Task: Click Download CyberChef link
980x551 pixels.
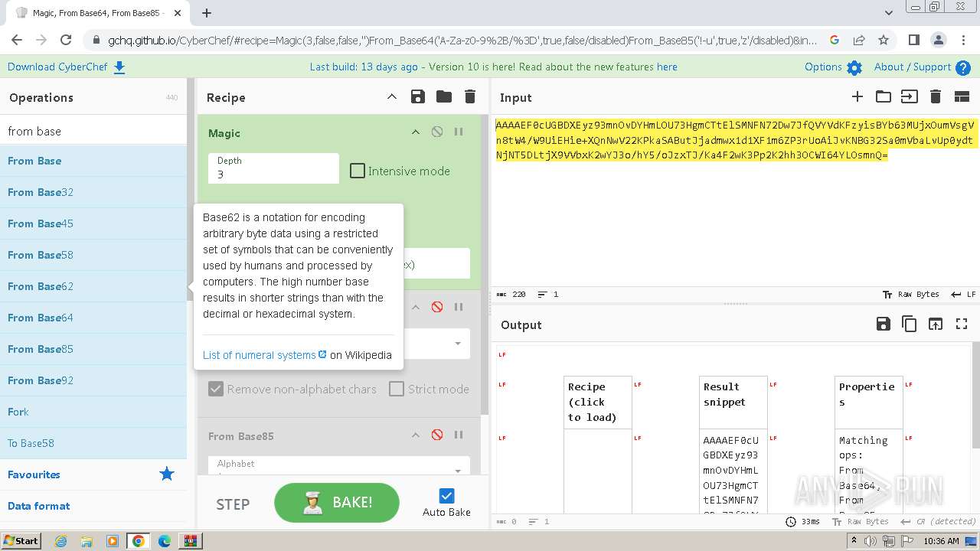Action: pos(66,67)
